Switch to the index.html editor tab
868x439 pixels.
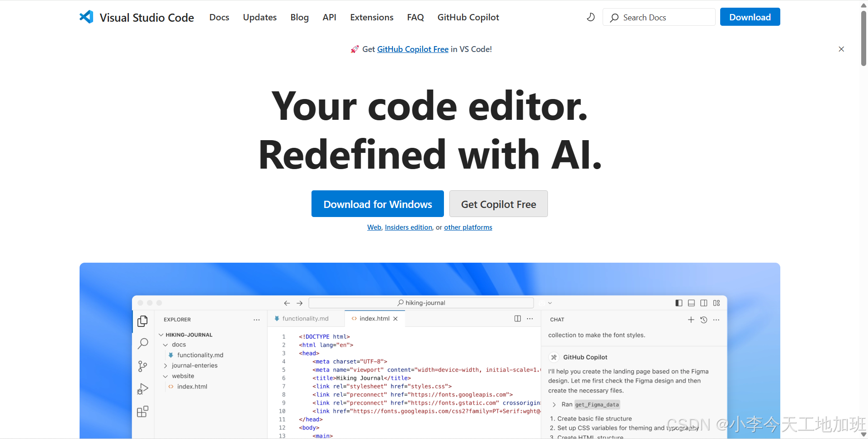point(374,319)
